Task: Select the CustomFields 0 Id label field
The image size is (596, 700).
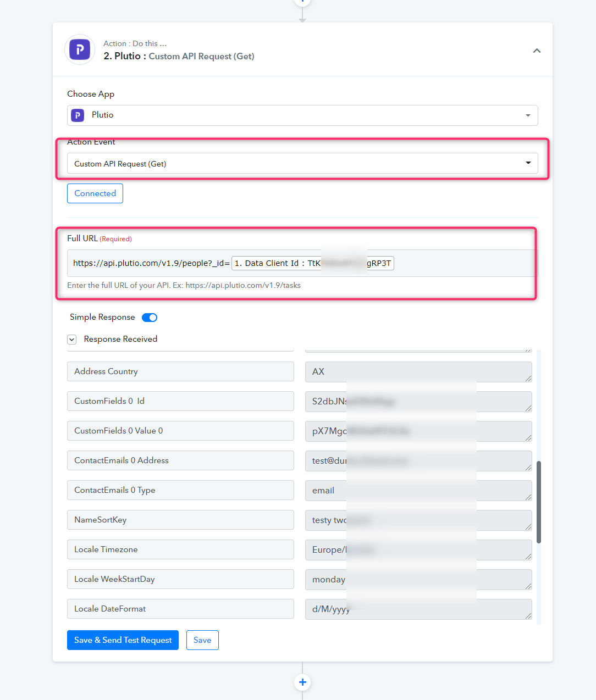Action: (x=180, y=401)
